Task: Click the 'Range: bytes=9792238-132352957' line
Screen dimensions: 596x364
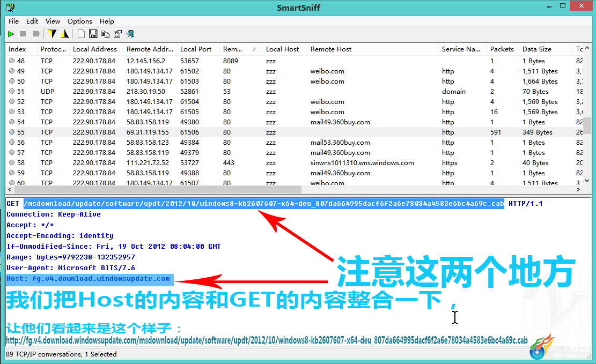Action: click(71, 257)
